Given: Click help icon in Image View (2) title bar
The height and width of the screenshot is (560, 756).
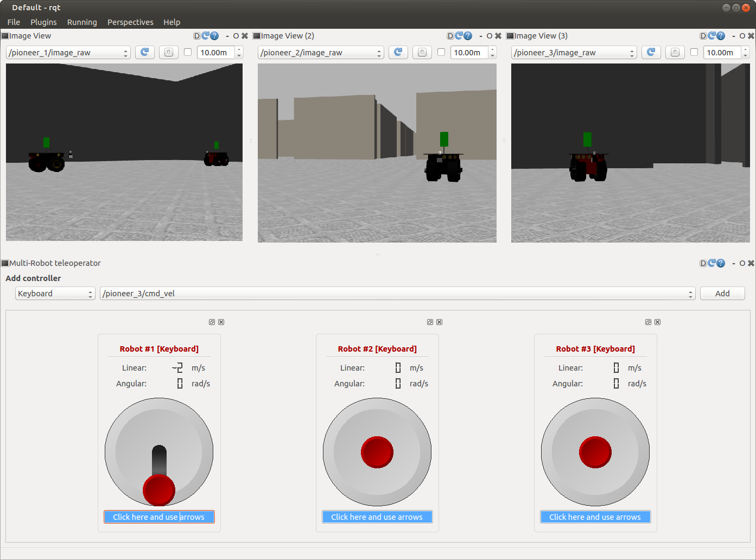Looking at the screenshot, I should click(468, 36).
